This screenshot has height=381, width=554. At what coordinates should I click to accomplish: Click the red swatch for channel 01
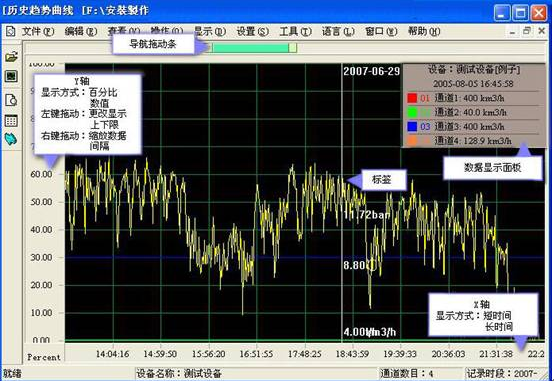click(412, 98)
